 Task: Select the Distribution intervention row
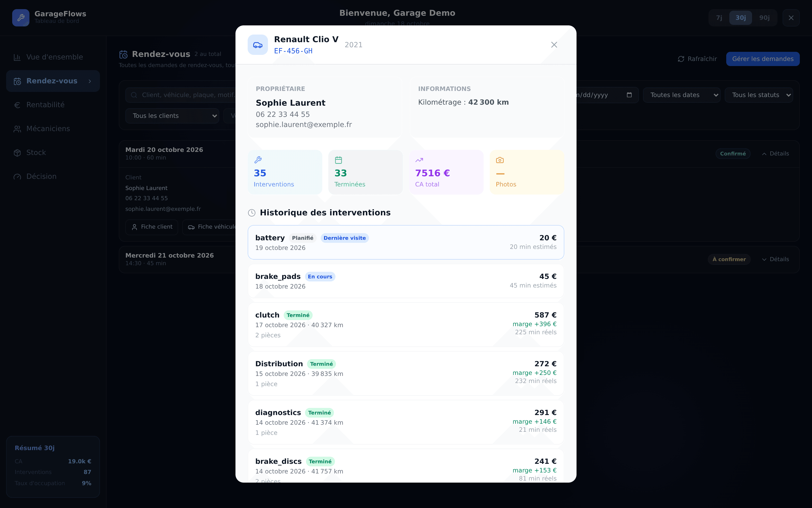point(406,373)
